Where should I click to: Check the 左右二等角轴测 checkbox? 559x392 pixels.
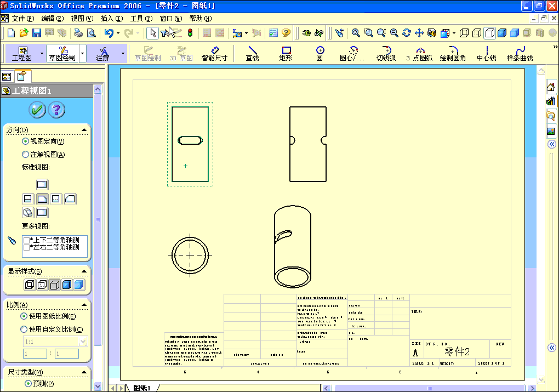(26, 247)
